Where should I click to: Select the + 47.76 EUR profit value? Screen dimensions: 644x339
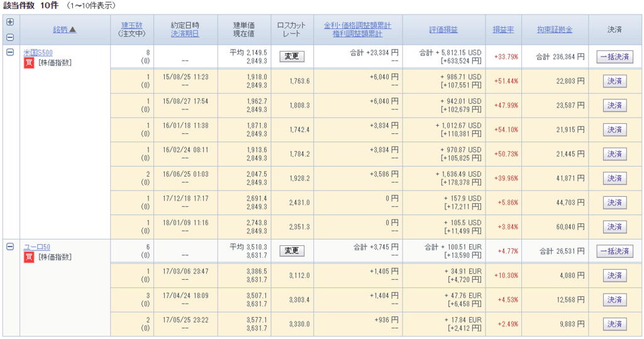(x=463, y=296)
